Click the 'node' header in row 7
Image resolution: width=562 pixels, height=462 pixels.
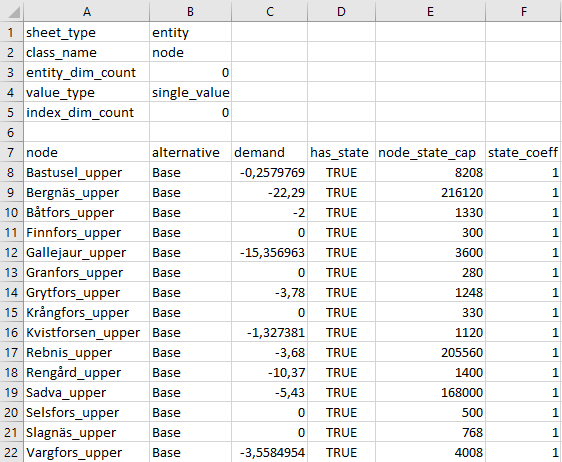[87, 153]
